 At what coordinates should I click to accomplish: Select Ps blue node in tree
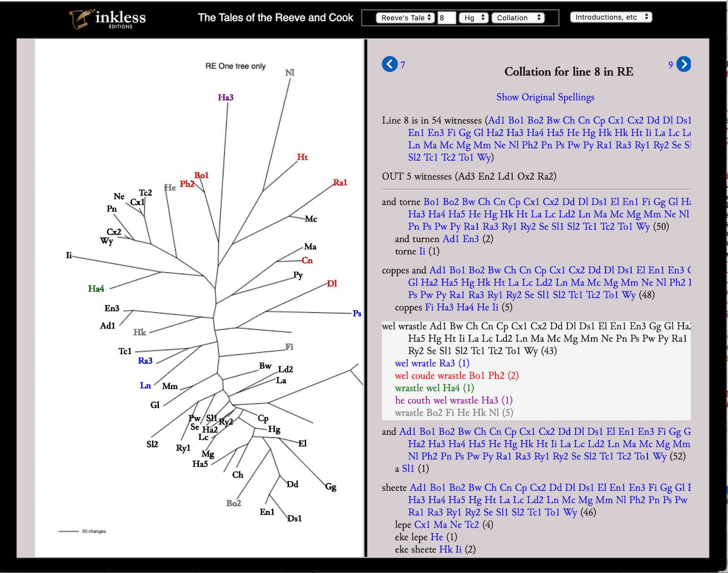(357, 313)
